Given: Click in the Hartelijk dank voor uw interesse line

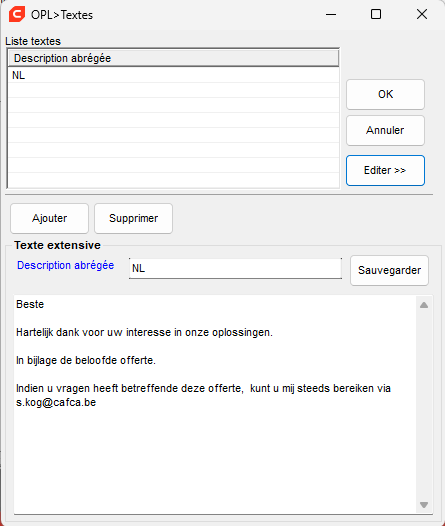Looking at the screenshot, I should pyautogui.click(x=144, y=332).
